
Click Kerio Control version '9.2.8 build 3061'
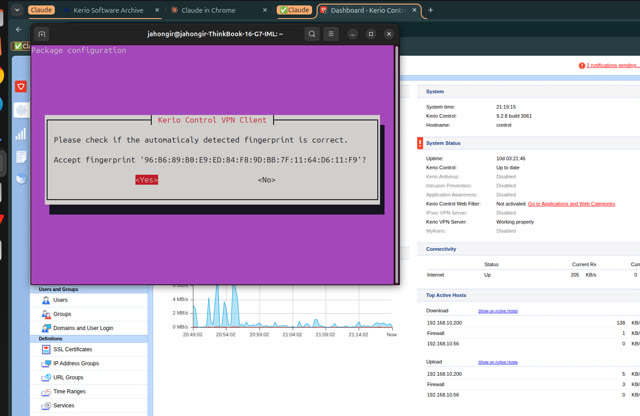[514, 116]
